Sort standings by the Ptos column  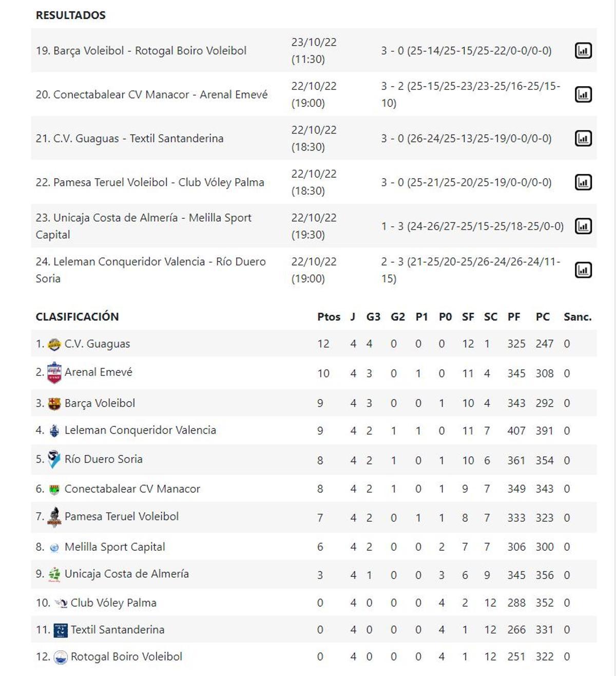[x=329, y=316]
